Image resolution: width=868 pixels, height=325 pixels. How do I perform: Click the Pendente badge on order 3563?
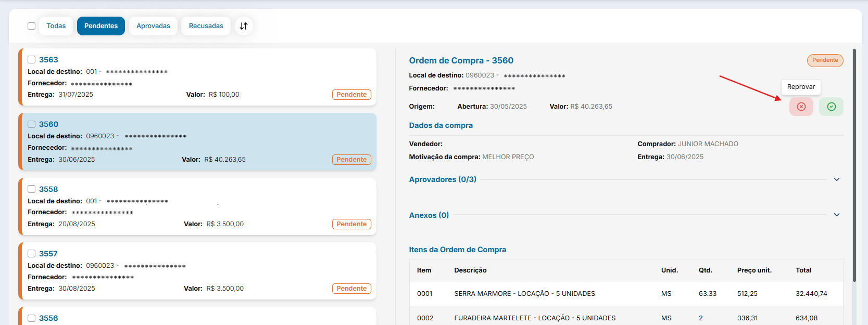(351, 95)
